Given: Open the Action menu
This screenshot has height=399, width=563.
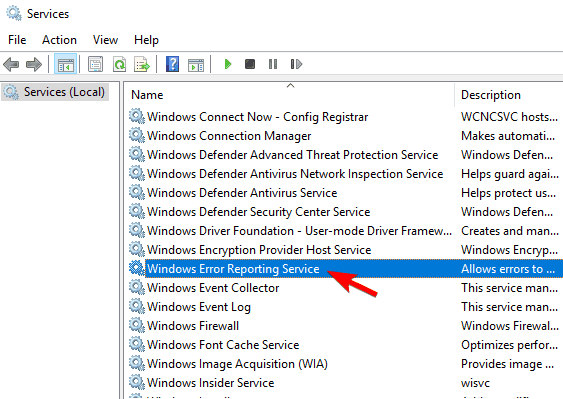Looking at the screenshot, I should pyautogui.click(x=59, y=40).
